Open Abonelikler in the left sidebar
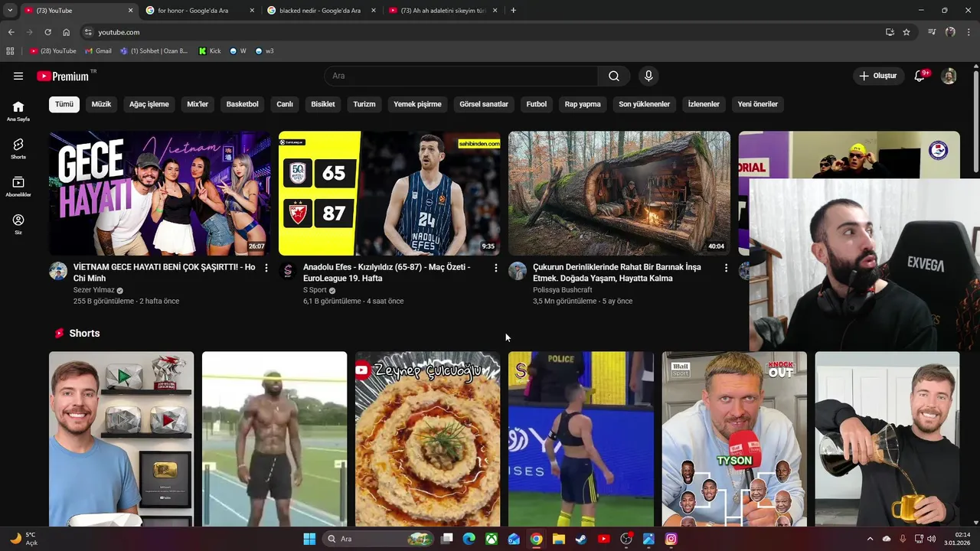Viewport: 980px width, 551px height. click(x=18, y=187)
